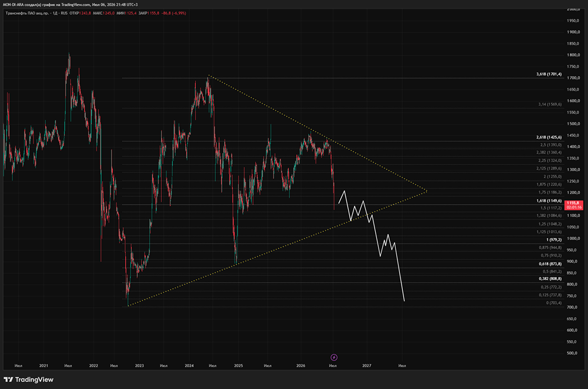Click the purple lightning bolt event icon
This screenshot has height=389, width=588.
334,357
